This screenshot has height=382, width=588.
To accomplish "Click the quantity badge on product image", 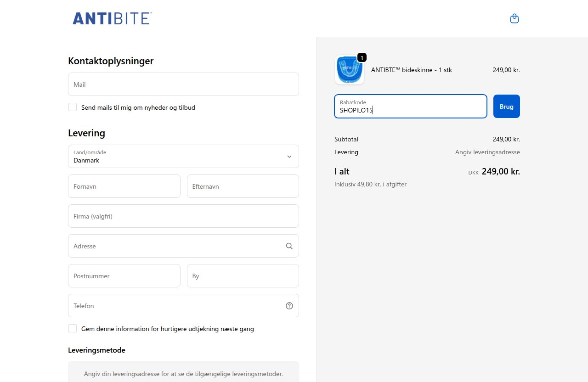I will tap(362, 57).
